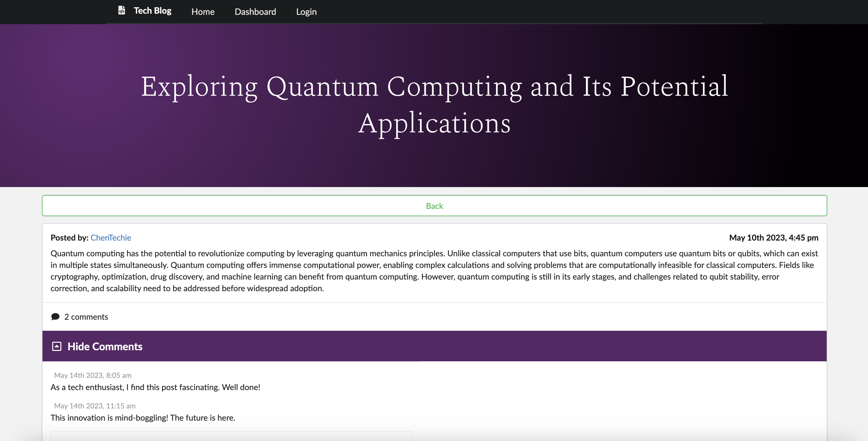Click the collapse icon beside Hide Comments

[x=56, y=346]
